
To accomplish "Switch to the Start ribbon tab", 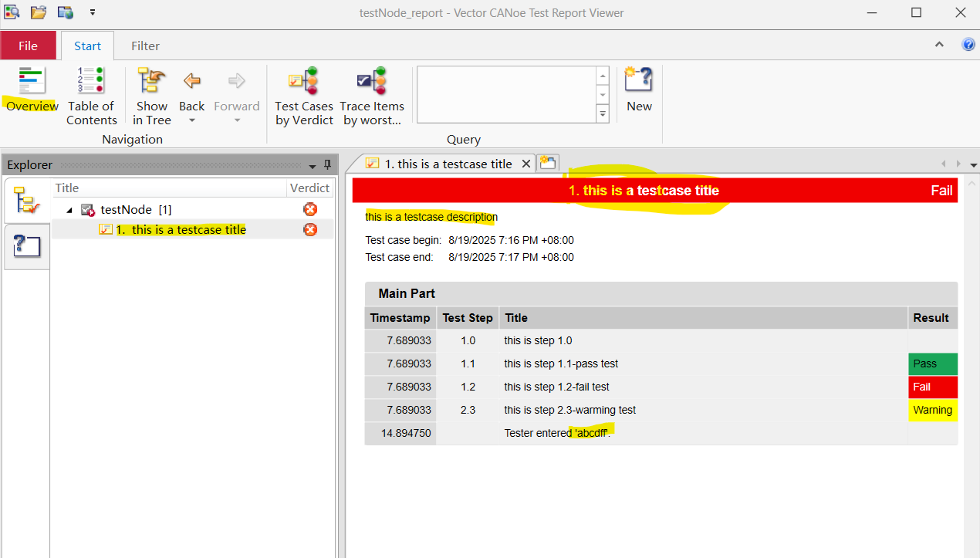I will tap(87, 46).
